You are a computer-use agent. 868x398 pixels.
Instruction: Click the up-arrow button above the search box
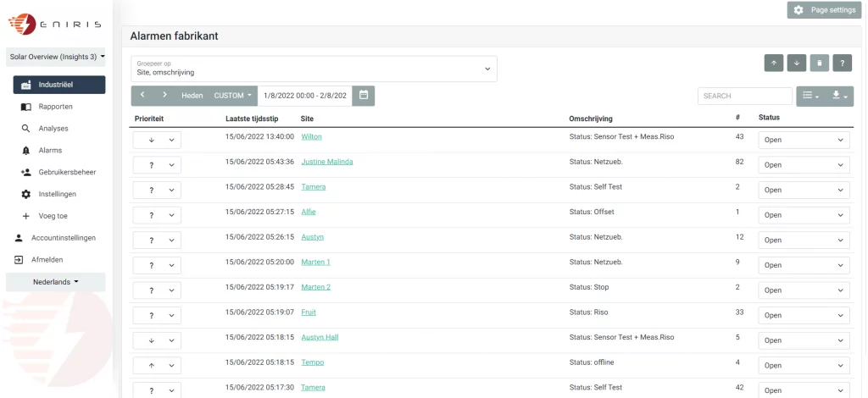pos(774,63)
